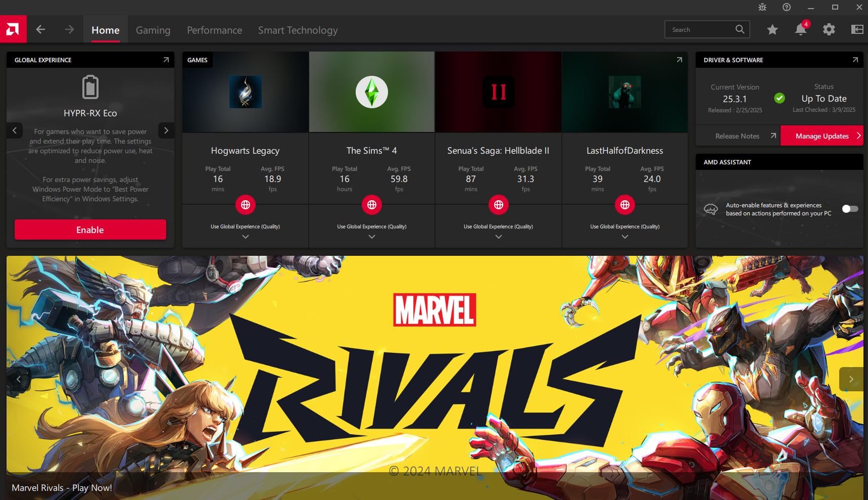The height and width of the screenshot is (500, 868).
Task: Open the notifications bell icon
Action: pos(800,30)
